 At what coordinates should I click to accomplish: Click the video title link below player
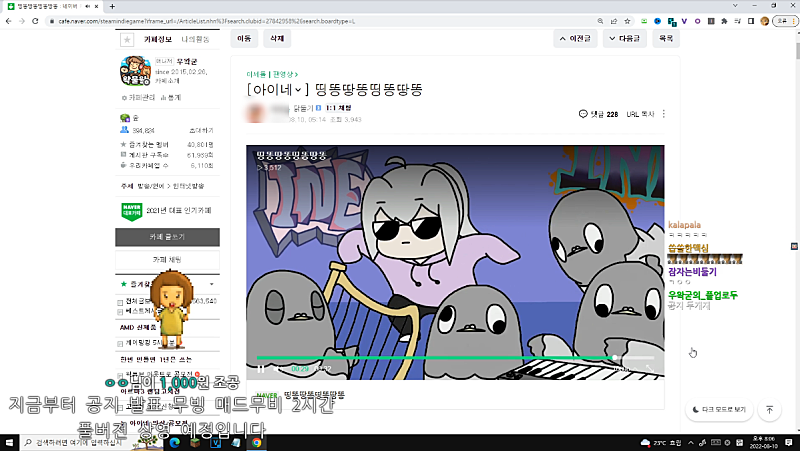tap(315, 394)
